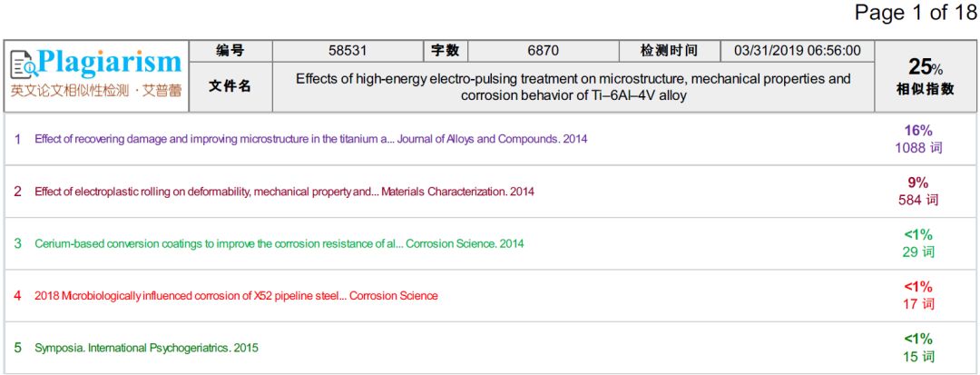Click the 9% match for source 2
The height and width of the screenshot is (375, 980).
click(918, 183)
